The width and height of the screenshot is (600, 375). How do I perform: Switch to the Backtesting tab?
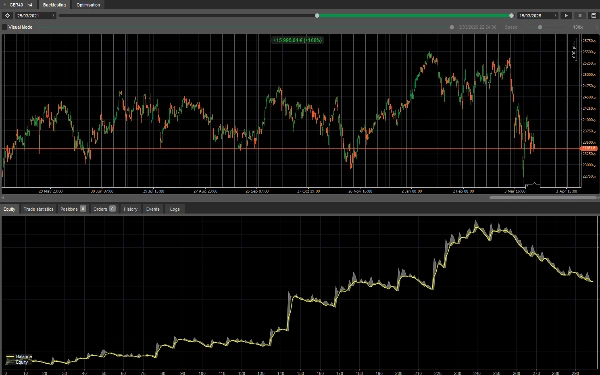click(x=54, y=5)
